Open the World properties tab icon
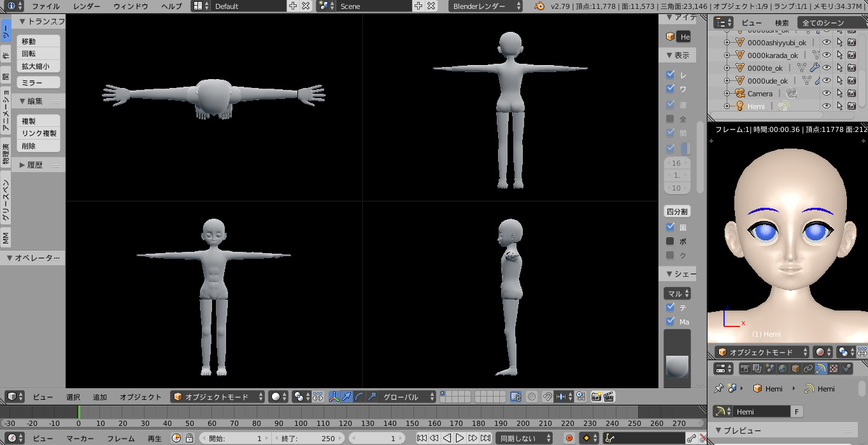The width and height of the screenshot is (868, 445). click(x=782, y=368)
